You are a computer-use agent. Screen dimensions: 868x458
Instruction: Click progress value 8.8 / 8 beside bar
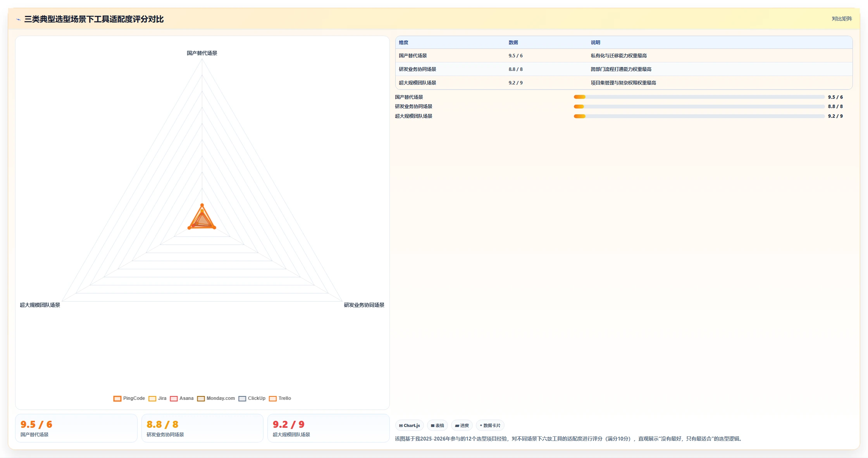(835, 107)
